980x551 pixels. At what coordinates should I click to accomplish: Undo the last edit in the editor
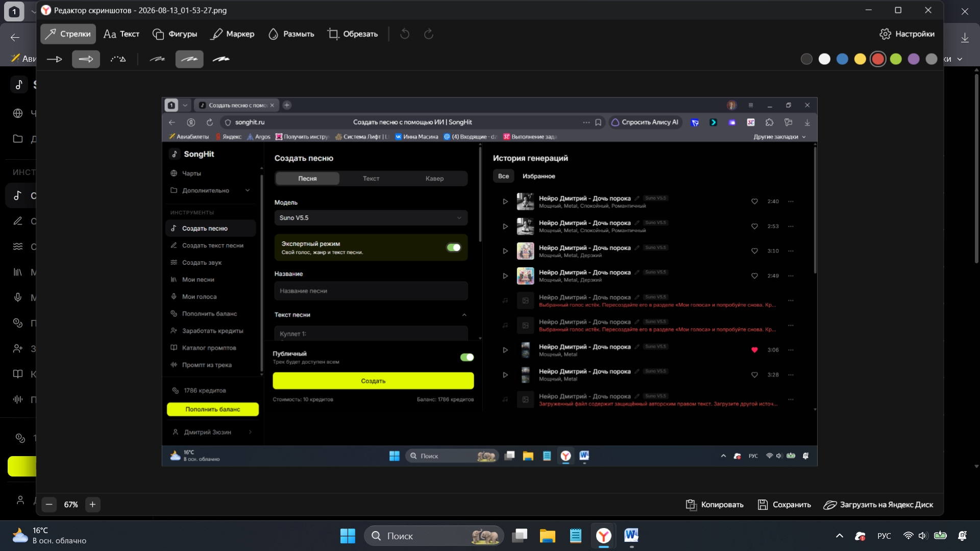coord(405,34)
